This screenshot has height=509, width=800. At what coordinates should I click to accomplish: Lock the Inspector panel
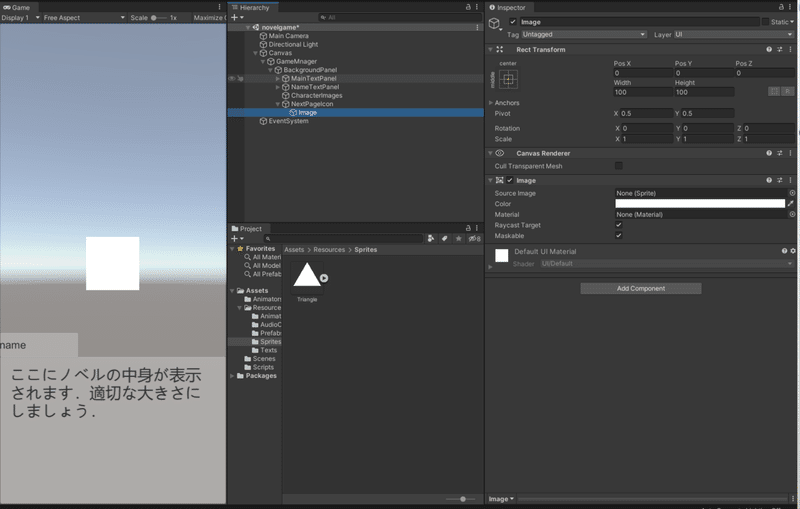tap(781, 7)
